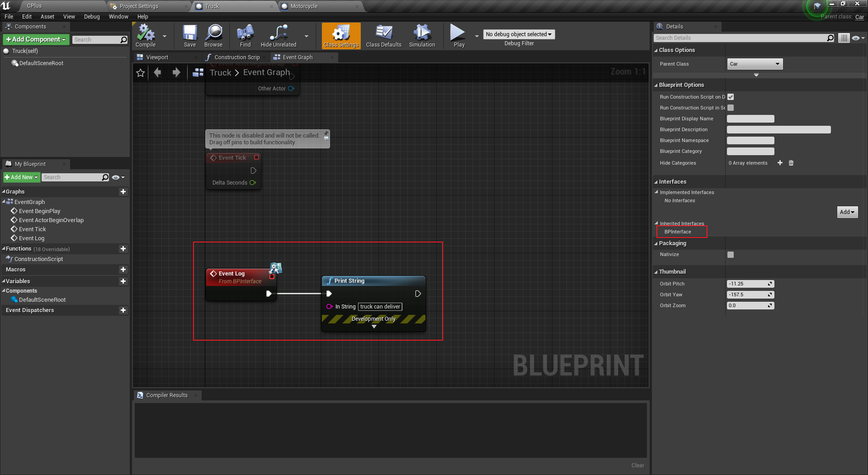Select Event Log in My Blueprint tree
Image resolution: width=868 pixels, height=475 pixels.
pos(31,238)
